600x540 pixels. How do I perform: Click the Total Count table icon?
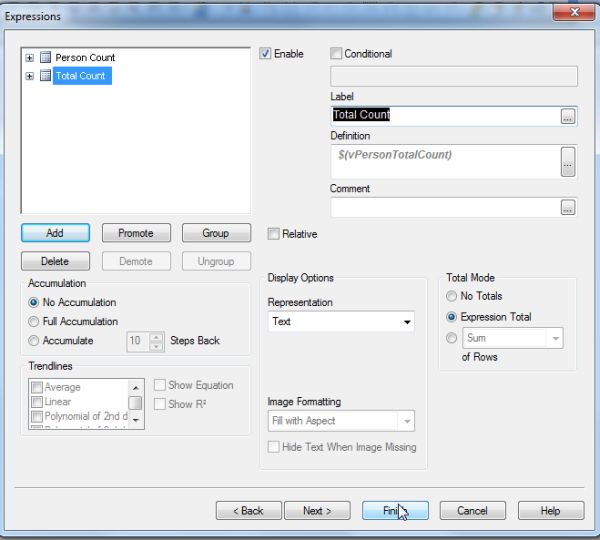tap(46, 75)
